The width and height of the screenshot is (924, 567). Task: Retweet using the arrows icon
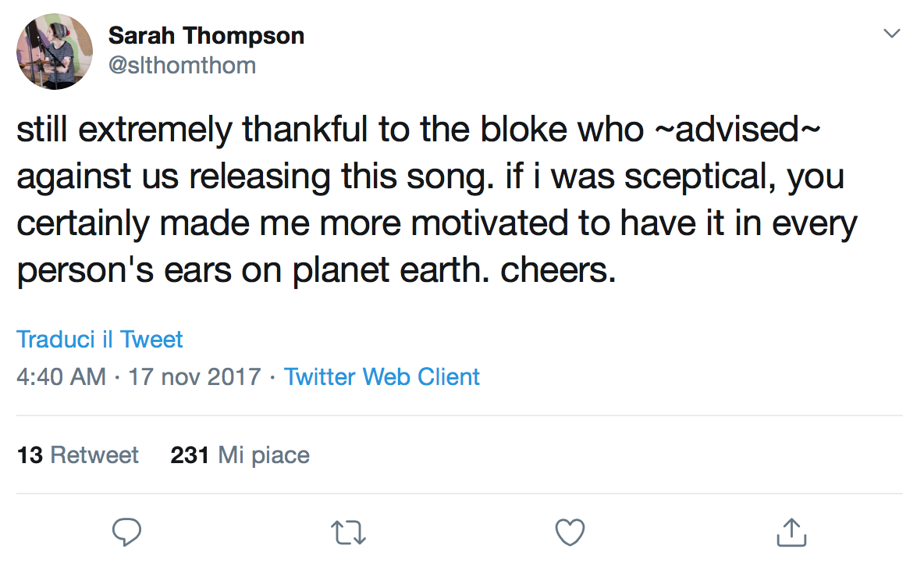pyautogui.click(x=349, y=532)
